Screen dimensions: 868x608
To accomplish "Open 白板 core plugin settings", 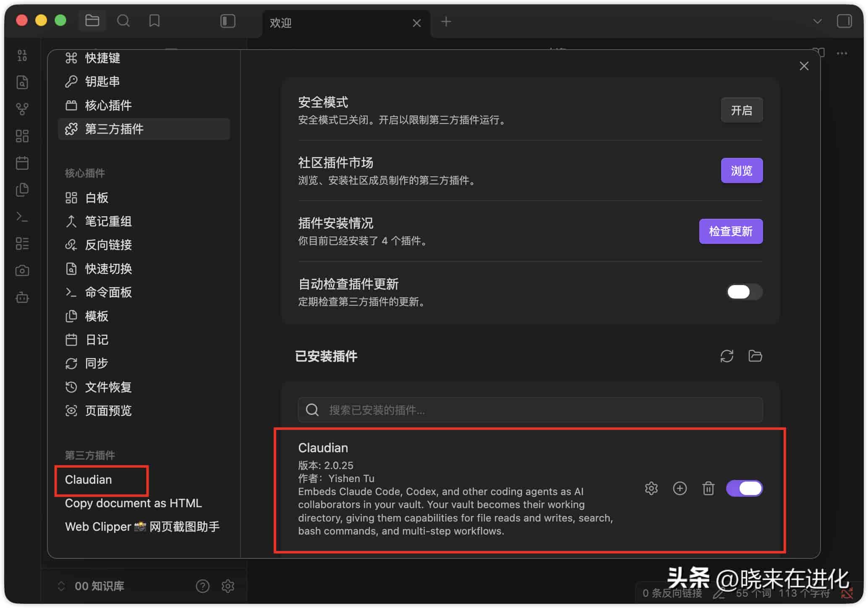I will pyautogui.click(x=144, y=198).
